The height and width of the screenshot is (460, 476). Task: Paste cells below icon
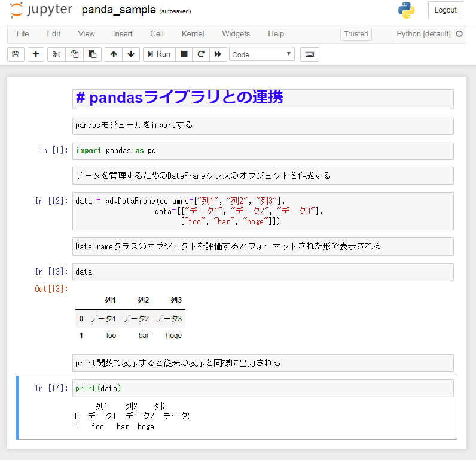(92, 54)
